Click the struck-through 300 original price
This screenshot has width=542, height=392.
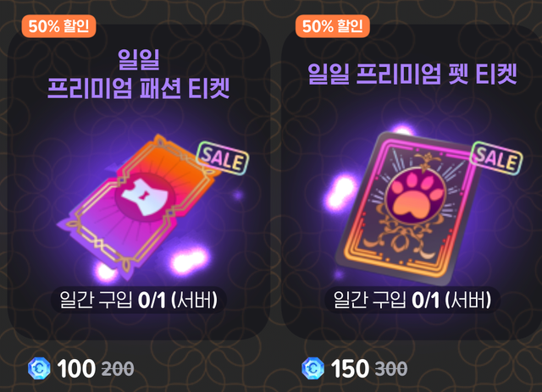point(391,369)
